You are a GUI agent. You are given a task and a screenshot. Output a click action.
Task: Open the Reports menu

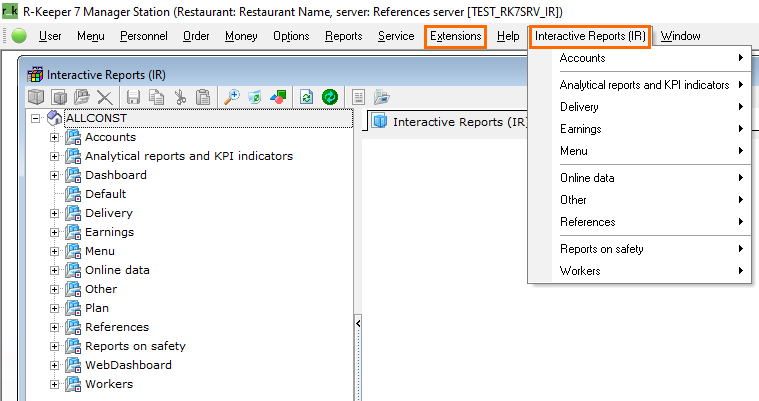click(344, 36)
